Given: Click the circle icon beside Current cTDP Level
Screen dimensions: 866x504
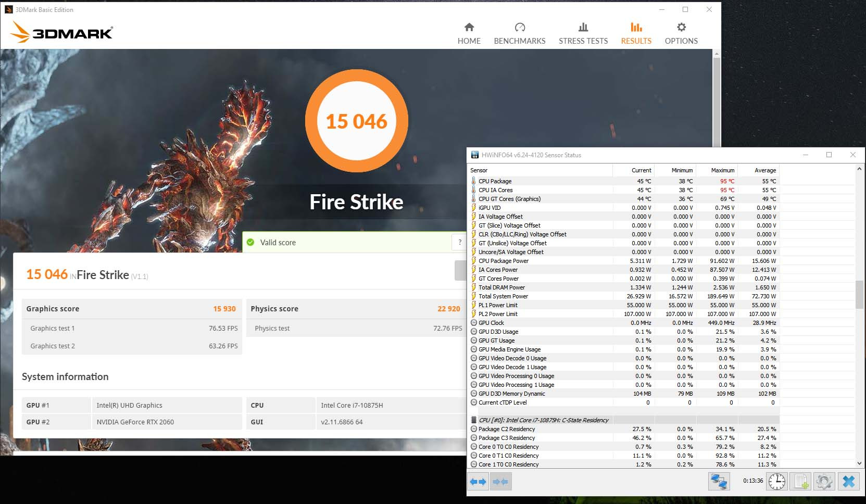Looking at the screenshot, I should tap(473, 402).
